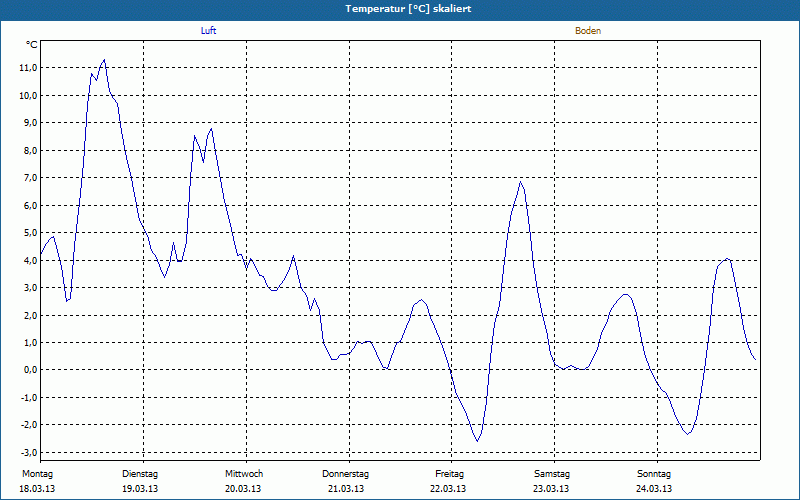Viewport: 800px width, 500px height.
Task: Click the title 'Temperatur [°C] skaliert'
Action: 408,9
